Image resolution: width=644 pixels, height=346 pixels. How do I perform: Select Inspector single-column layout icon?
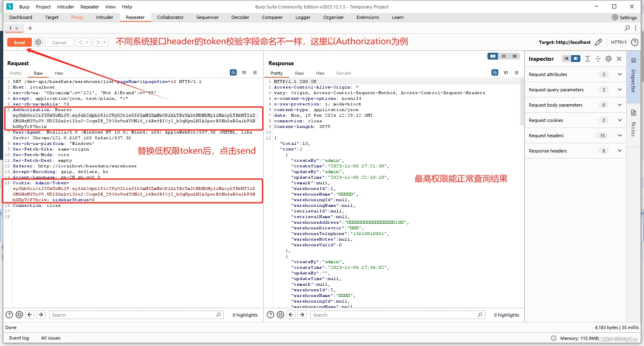pyautogui.click(x=566, y=59)
